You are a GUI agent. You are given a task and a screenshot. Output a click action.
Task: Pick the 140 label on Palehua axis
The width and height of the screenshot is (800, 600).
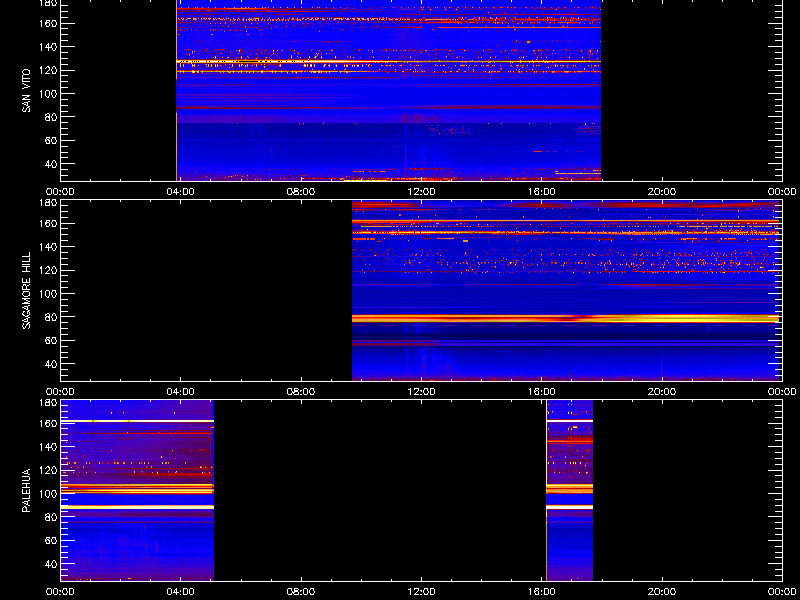(46, 447)
